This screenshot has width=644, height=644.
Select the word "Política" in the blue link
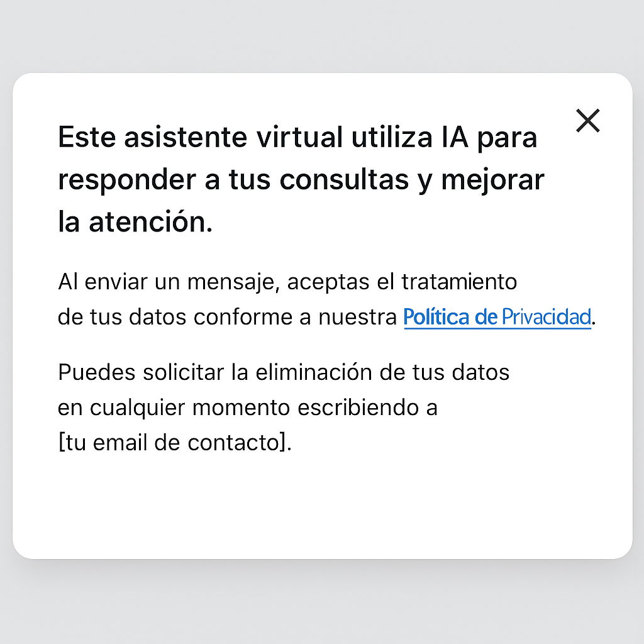click(x=436, y=317)
